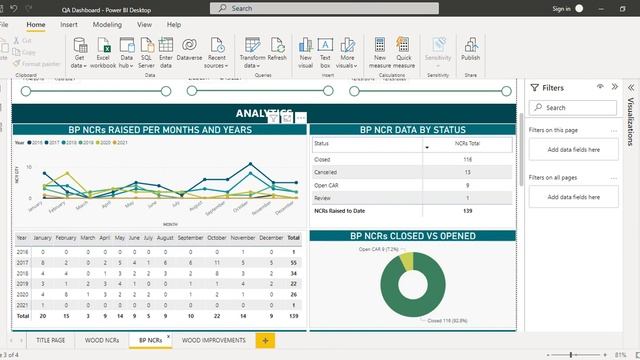Click the account avatar beside Sign in
Image resolution: width=640 pixels, height=360 pixels.
coord(579,8)
